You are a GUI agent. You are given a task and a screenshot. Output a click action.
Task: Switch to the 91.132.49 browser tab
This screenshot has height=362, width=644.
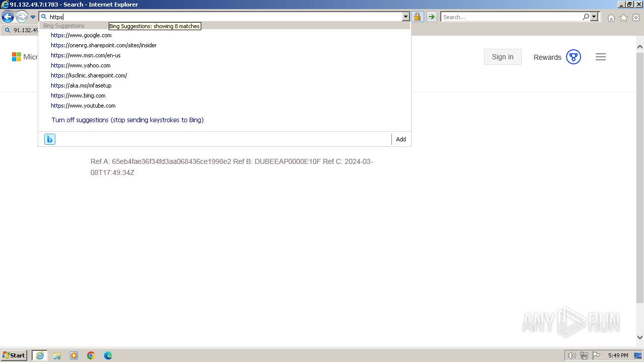click(x=20, y=30)
